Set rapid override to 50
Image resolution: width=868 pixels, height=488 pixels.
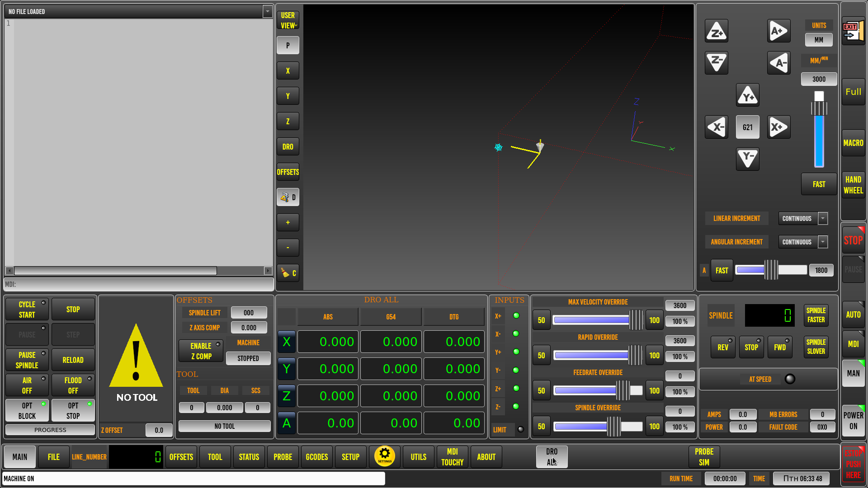tap(541, 355)
